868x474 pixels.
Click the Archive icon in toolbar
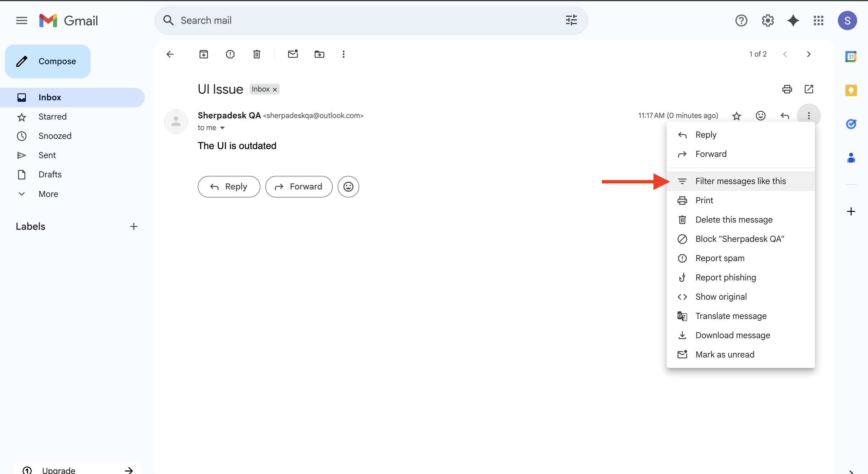click(x=203, y=54)
